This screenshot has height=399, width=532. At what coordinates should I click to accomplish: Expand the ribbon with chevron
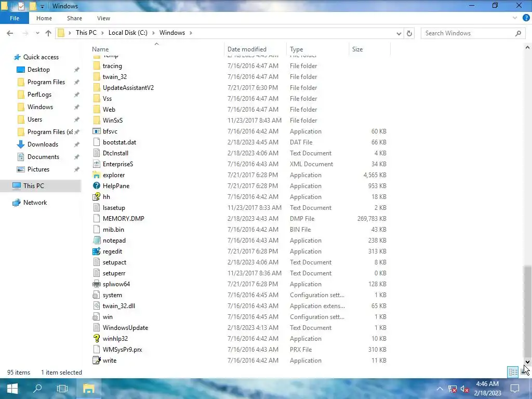point(515,18)
